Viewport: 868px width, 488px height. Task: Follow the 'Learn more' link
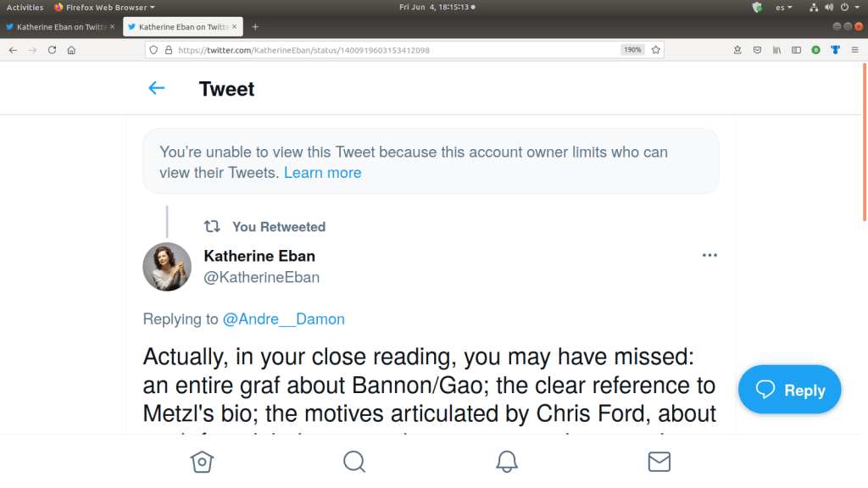coord(322,173)
